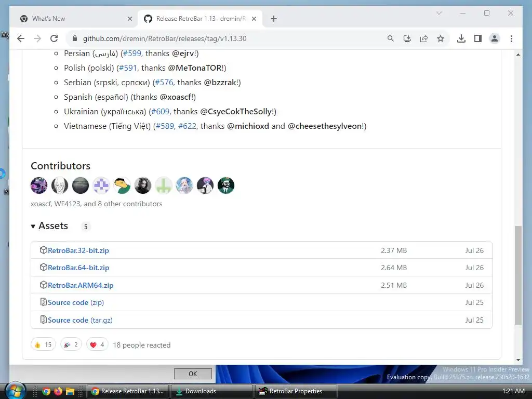Launch Firefox from quick launch
The width and height of the screenshot is (532, 399).
58,391
